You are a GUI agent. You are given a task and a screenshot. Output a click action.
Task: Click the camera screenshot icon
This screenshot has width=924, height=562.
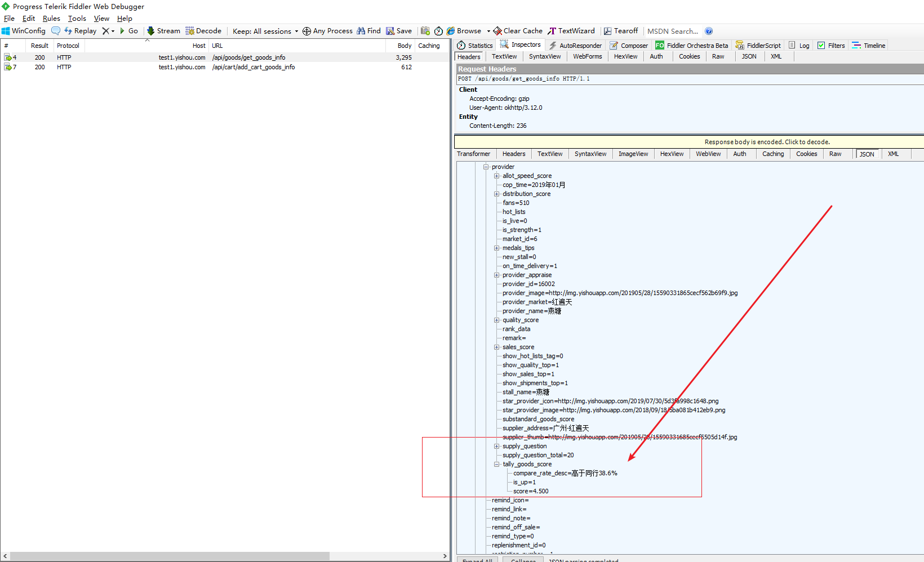425,31
